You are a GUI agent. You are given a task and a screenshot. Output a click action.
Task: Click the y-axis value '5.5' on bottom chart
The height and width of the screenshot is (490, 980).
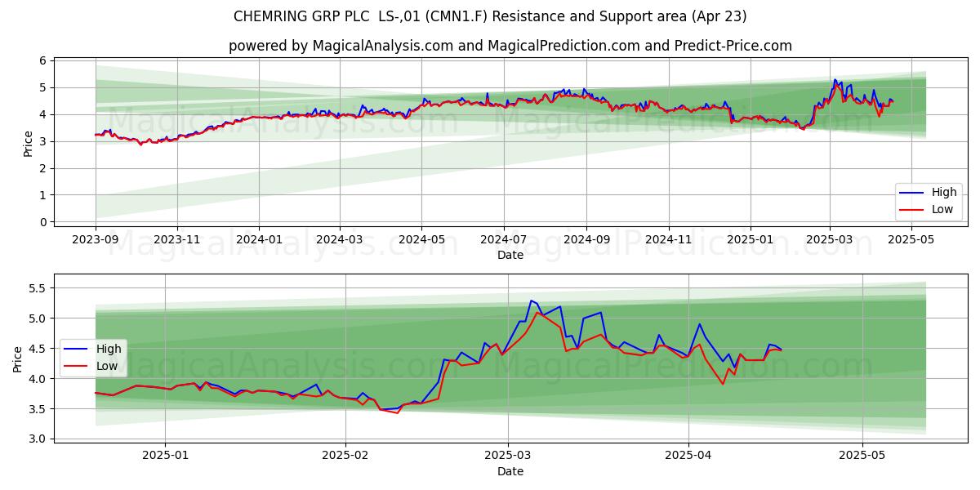pyautogui.click(x=39, y=288)
